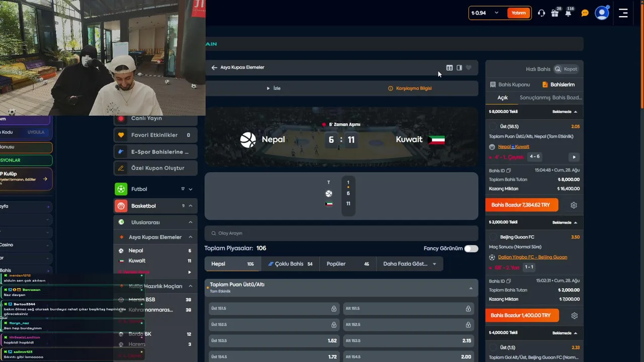Collapse the Basketbol sport list
644x362 pixels.
point(190,206)
